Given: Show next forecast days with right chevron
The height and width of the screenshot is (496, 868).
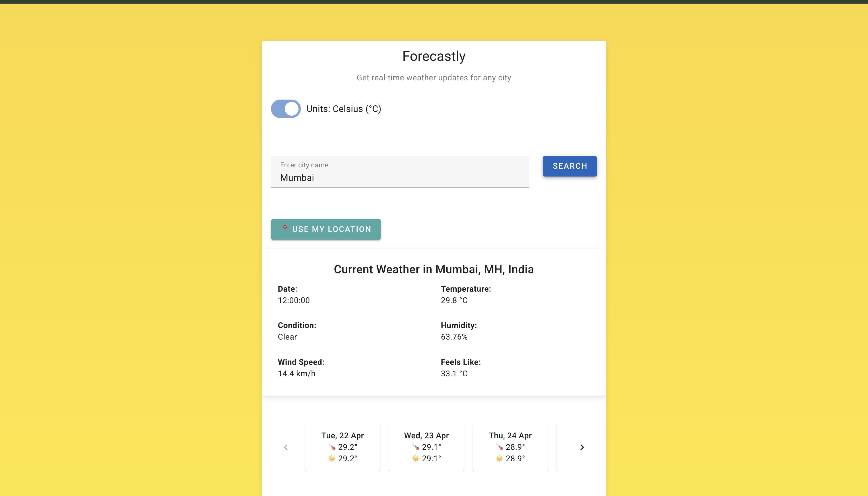Looking at the screenshot, I should (582, 447).
